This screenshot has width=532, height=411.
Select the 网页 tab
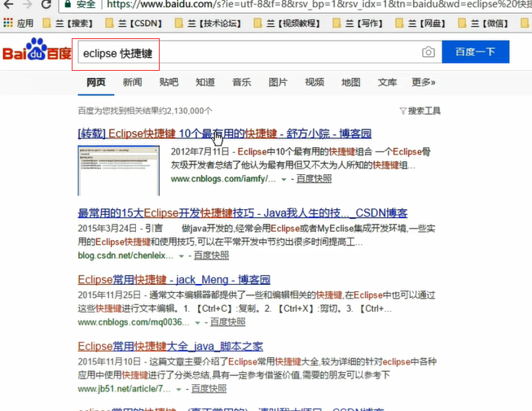pyautogui.click(x=96, y=82)
